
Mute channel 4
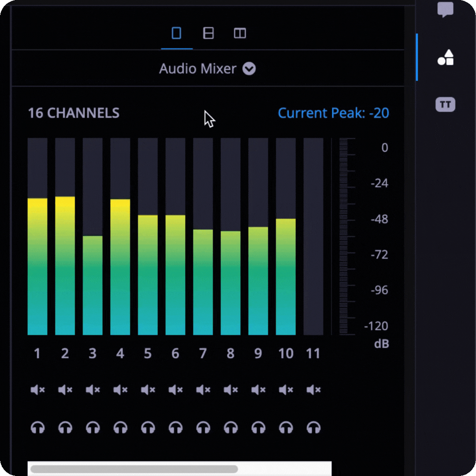[x=120, y=390]
